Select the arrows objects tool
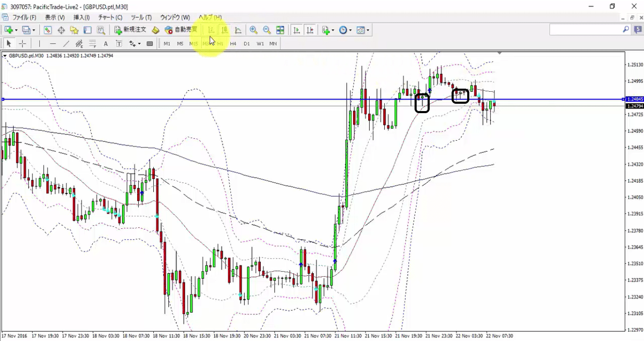Screen dimensions: 644x341 click(132, 44)
